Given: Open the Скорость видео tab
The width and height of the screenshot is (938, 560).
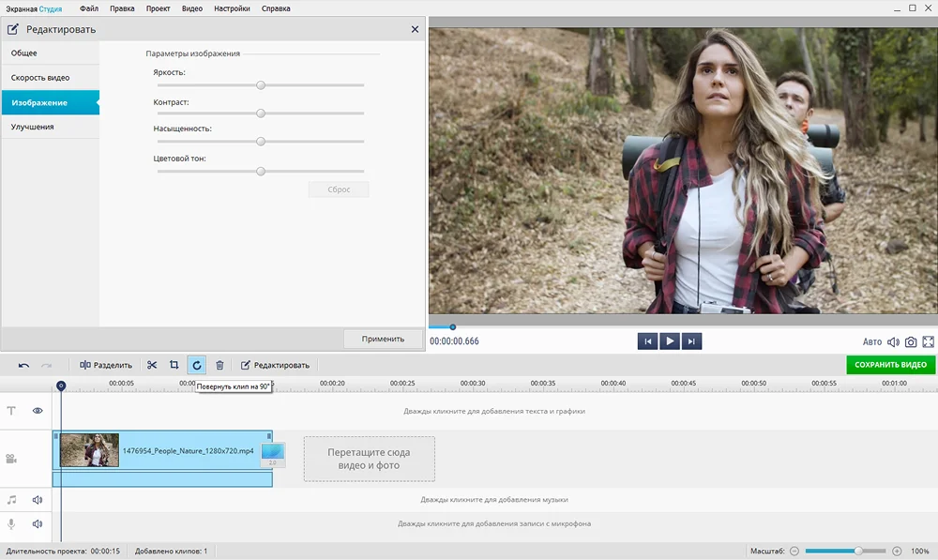Looking at the screenshot, I should (x=40, y=78).
